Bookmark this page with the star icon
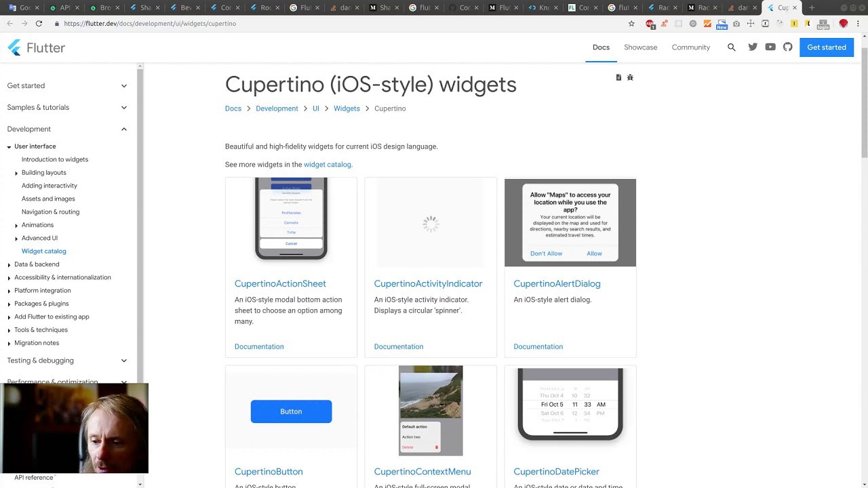Screen dimensions: 868x488 631,23
